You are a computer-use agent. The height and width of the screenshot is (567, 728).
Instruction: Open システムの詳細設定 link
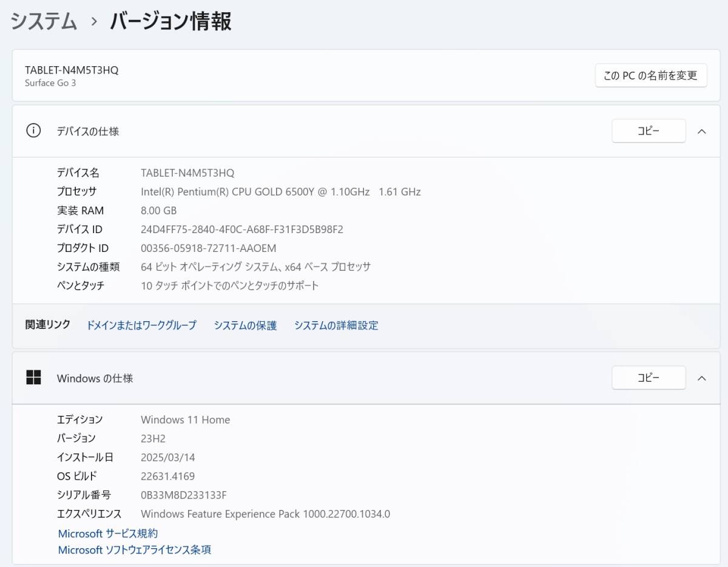(336, 325)
